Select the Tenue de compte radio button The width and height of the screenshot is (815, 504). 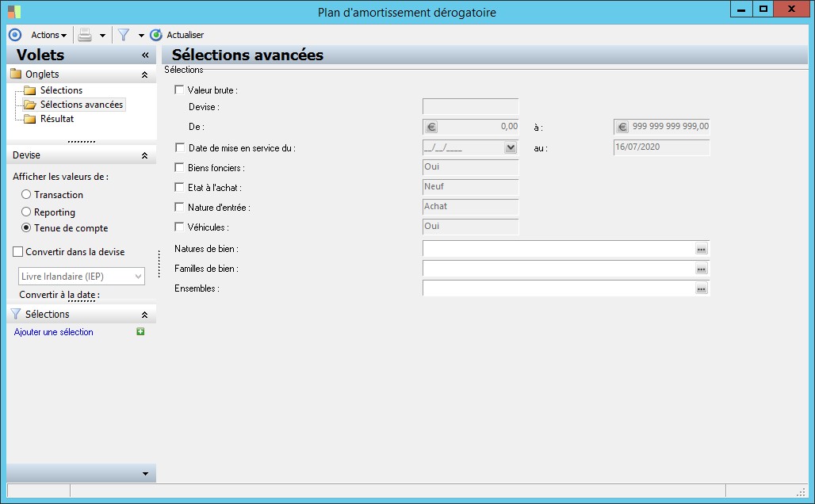coord(26,227)
